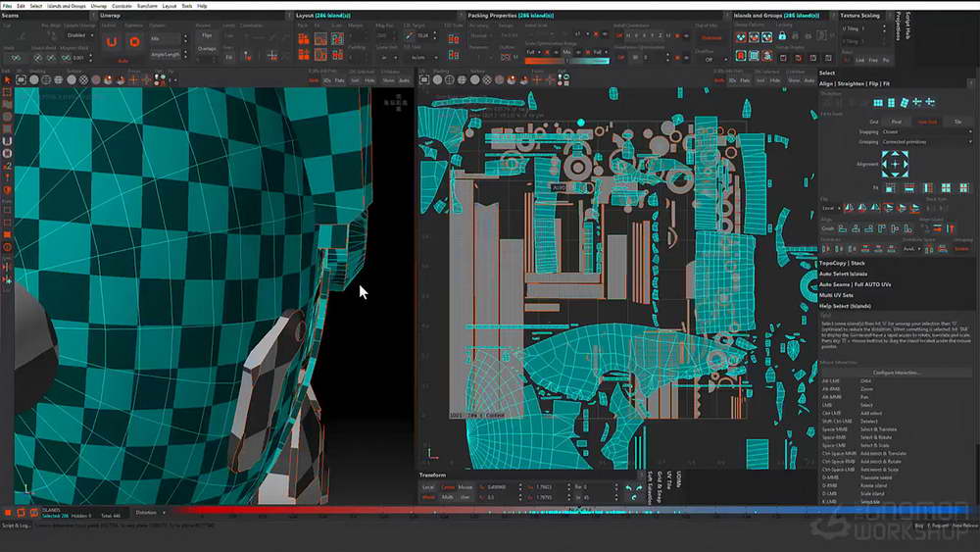Click the top Scale icon in Layout panel

point(337,40)
